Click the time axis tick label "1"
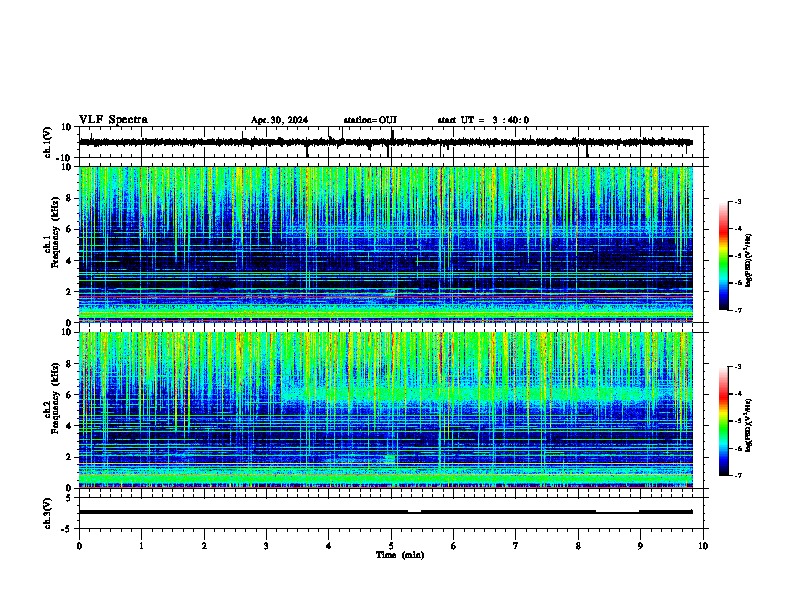 coord(141,546)
